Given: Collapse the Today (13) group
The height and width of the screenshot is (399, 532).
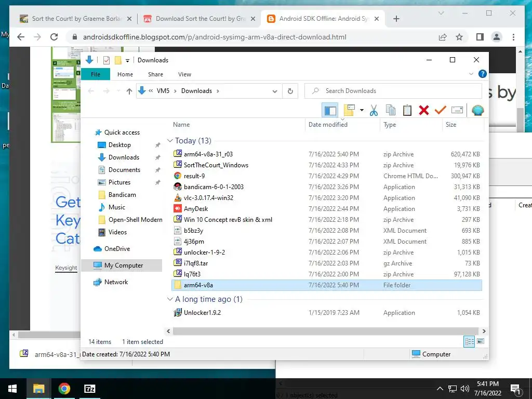Looking at the screenshot, I should point(170,140).
